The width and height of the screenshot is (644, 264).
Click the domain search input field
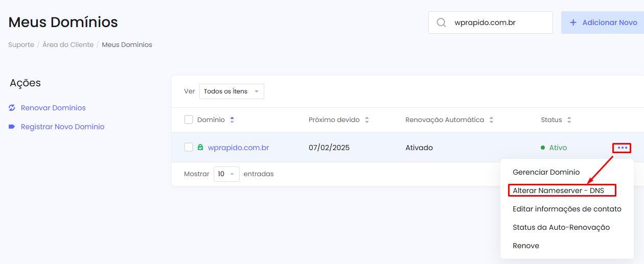point(491,22)
